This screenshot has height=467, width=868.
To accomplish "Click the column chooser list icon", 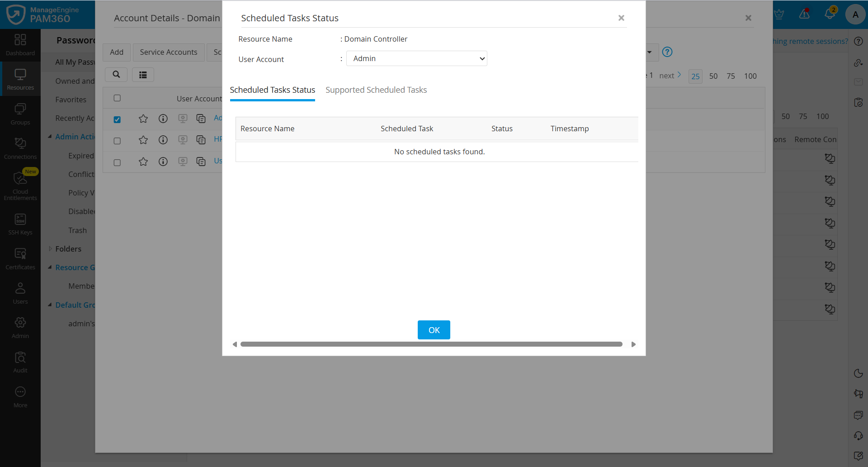I will (143, 75).
